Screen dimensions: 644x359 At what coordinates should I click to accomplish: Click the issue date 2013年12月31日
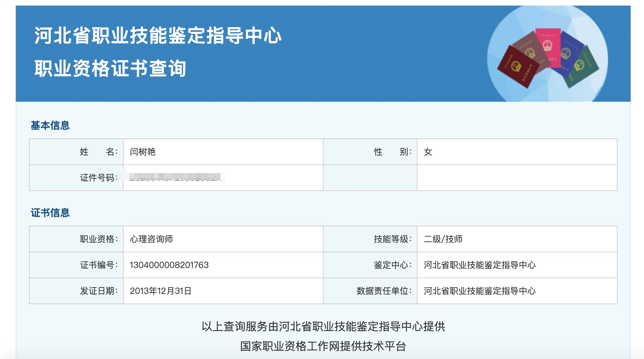coord(161,291)
